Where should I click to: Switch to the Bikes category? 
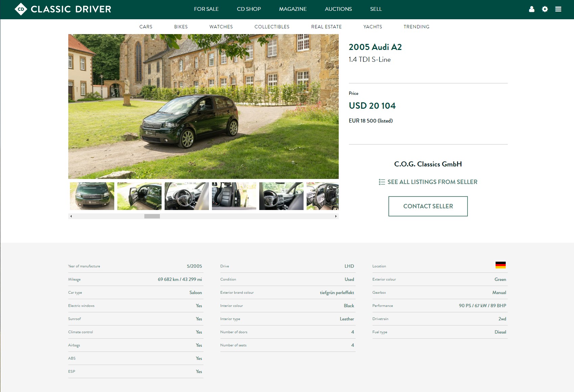point(181,27)
